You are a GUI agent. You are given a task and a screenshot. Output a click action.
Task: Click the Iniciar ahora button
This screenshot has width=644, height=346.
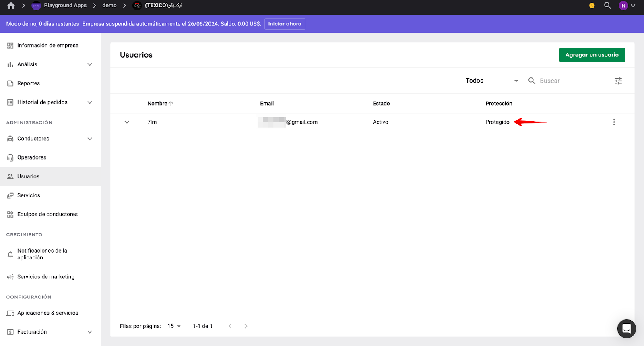tap(285, 24)
